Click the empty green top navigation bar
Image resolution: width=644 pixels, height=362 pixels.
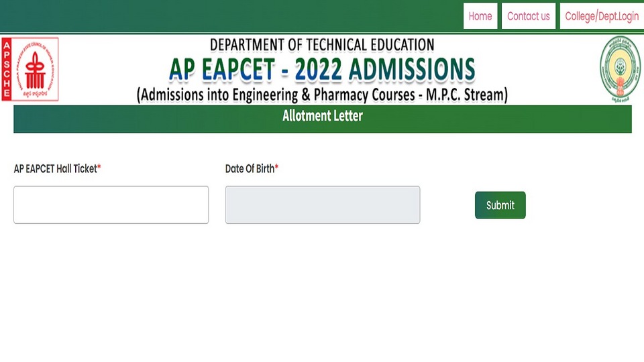[x=231, y=16]
